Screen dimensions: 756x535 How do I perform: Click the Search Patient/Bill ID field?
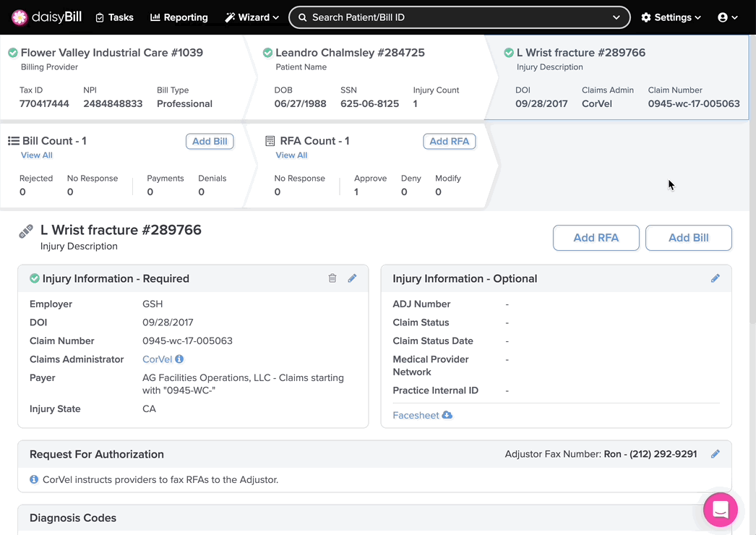coord(459,17)
